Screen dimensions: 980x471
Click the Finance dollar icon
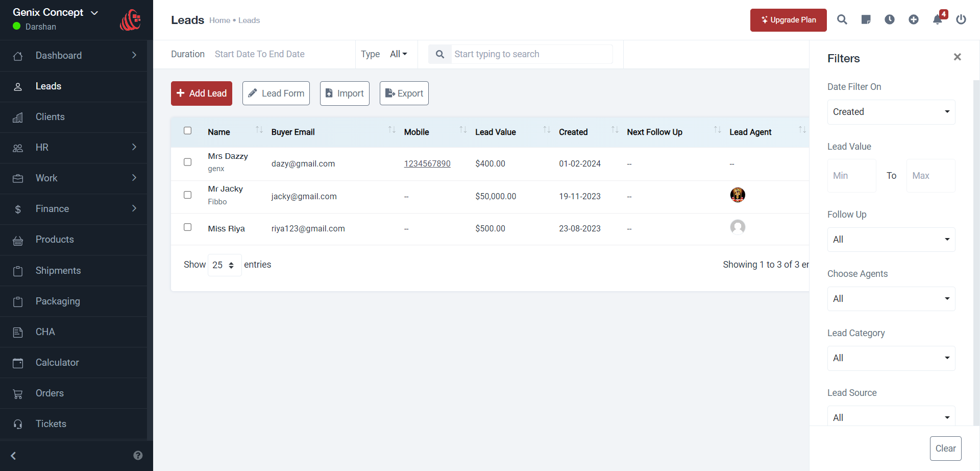(18, 209)
